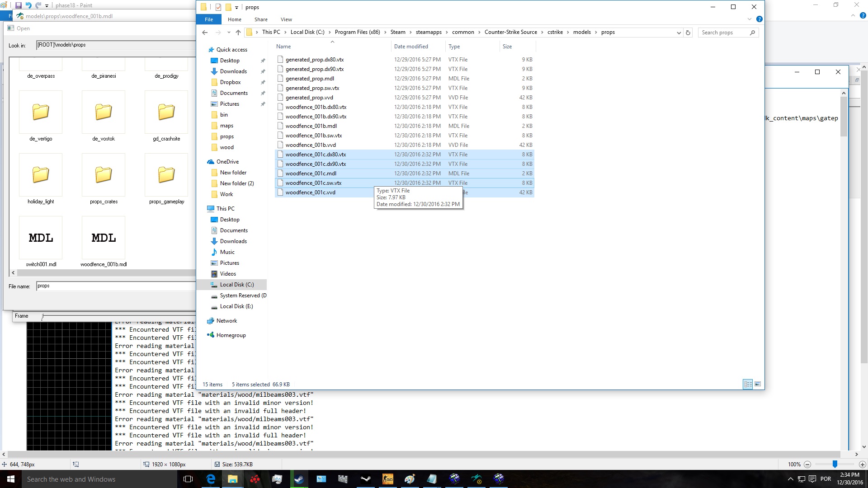Click Paint Save icon in title bar

coord(19,5)
